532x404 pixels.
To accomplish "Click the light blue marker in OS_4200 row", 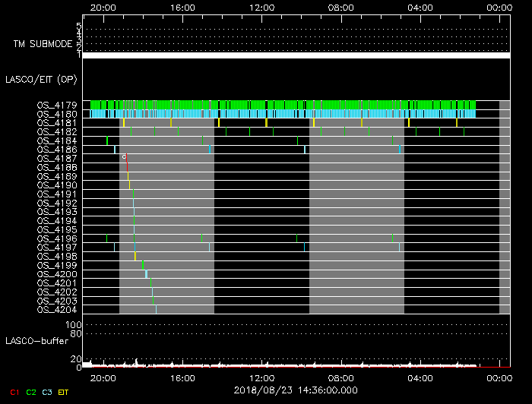I will [x=147, y=274].
